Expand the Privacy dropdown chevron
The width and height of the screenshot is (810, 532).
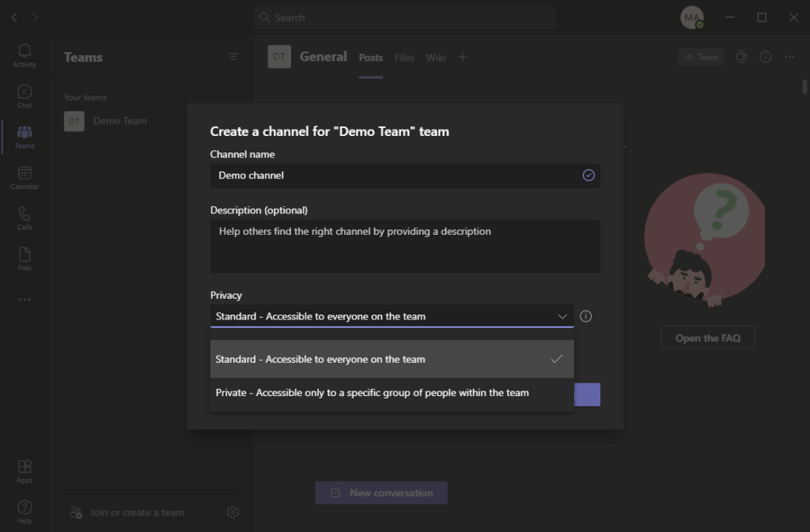[x=562, y=316]
